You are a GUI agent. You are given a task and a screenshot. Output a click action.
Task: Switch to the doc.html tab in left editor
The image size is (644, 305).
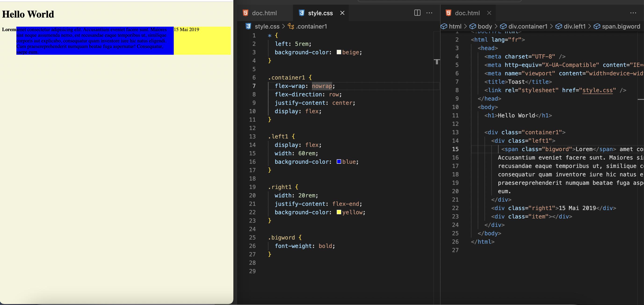[x=264, y=13]
